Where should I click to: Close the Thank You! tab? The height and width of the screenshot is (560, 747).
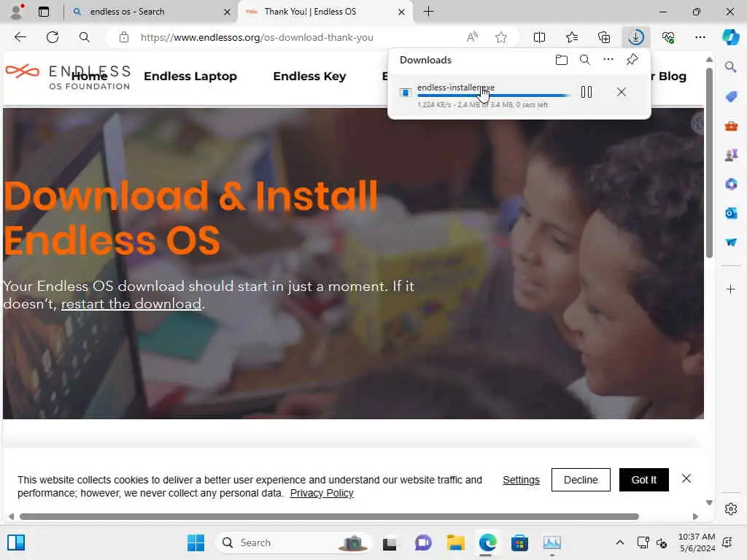pyautogui.click(x=402, y=12)
